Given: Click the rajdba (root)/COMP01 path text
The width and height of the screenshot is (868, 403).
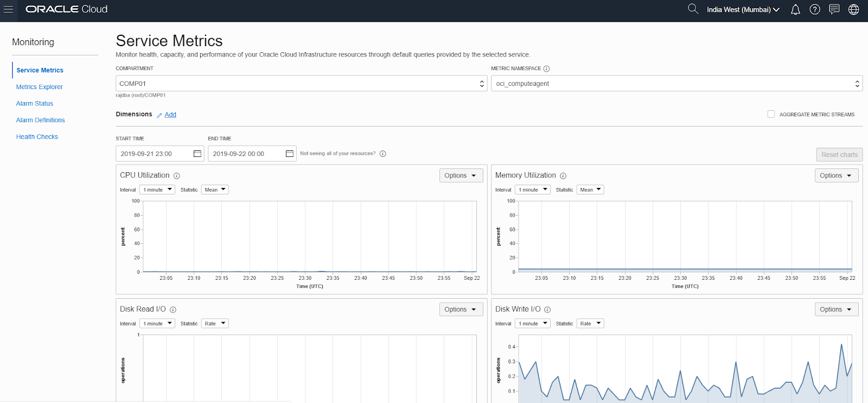Looking at the screenshot, I should coord(141,96).
